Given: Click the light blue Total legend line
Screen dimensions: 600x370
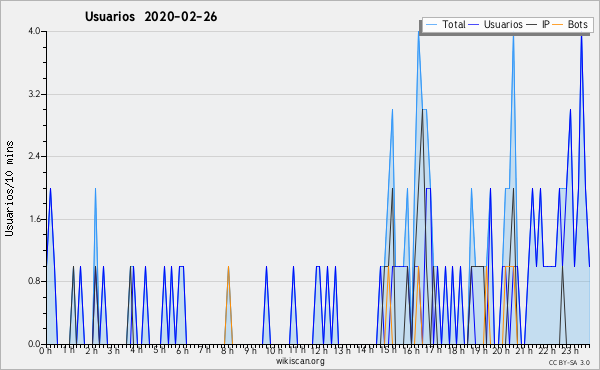Looking at the screenshot, I should coord(431,25).
